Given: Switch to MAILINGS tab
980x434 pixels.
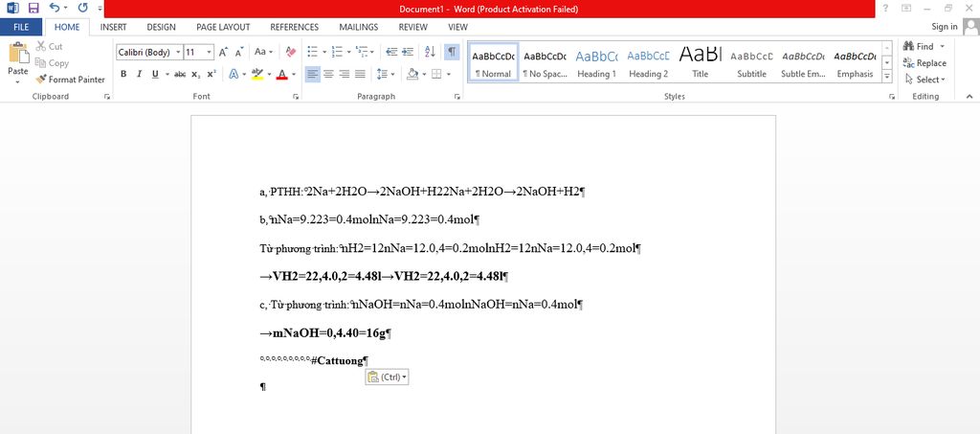Looking at the screenshot, I should (x=358, y=27).
